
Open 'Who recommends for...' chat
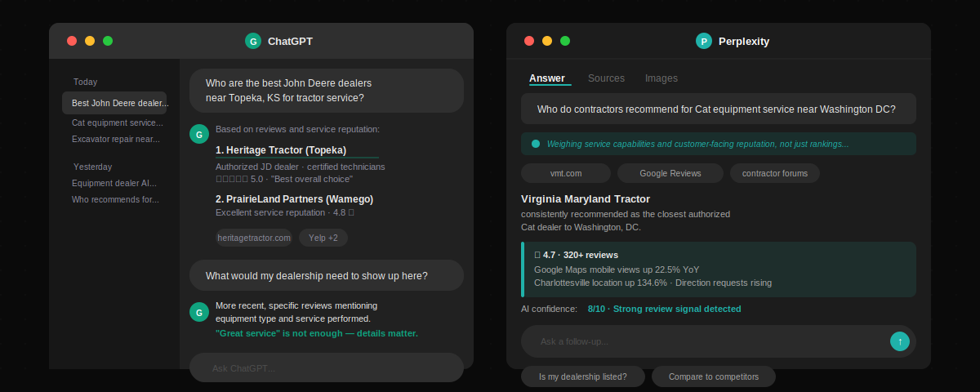click(114, 199)
